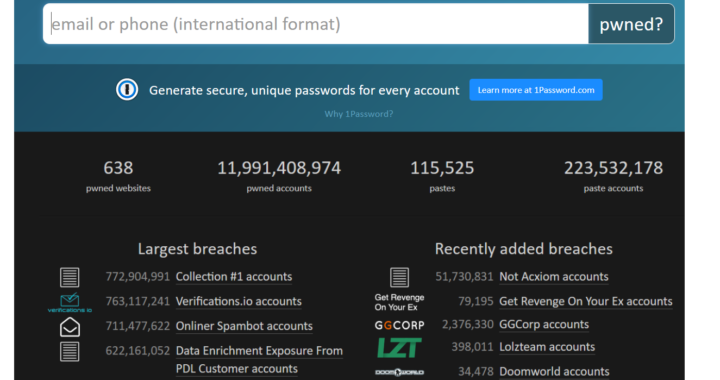Click the Verifications.io envelope logo
Image resolution: width=720 pixels, height=380 pixels.
click(69, 303)
